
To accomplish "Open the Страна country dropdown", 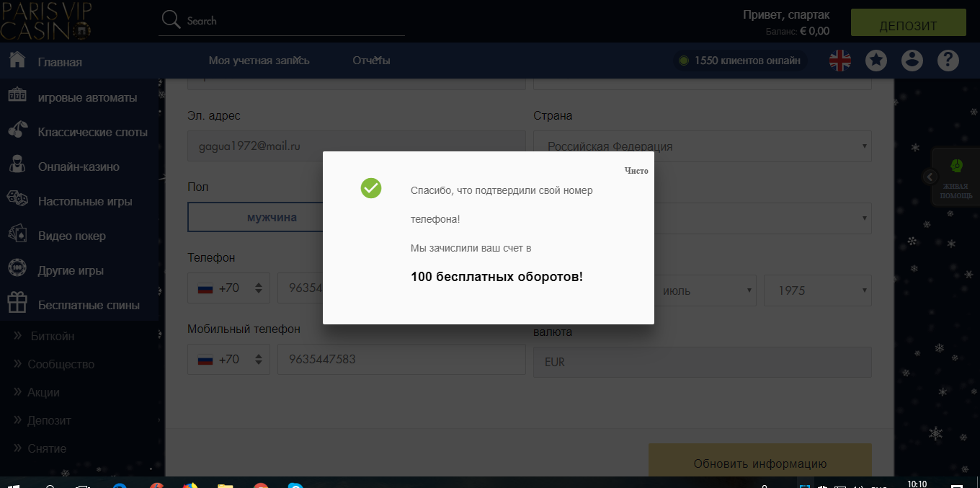I will click(x=703, y=146).
